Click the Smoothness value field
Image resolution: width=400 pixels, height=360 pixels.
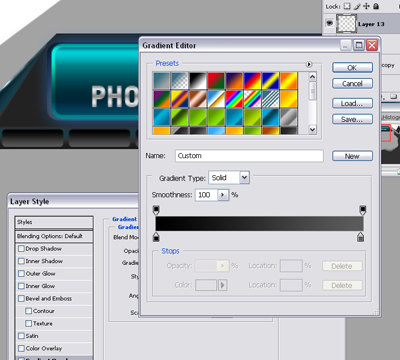[x=207, y=195]
